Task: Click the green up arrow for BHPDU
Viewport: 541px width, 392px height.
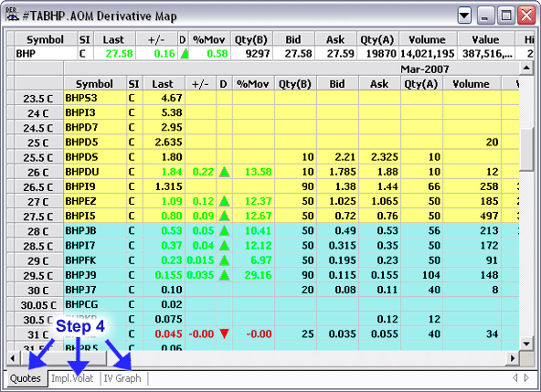Action: (224, 172)
